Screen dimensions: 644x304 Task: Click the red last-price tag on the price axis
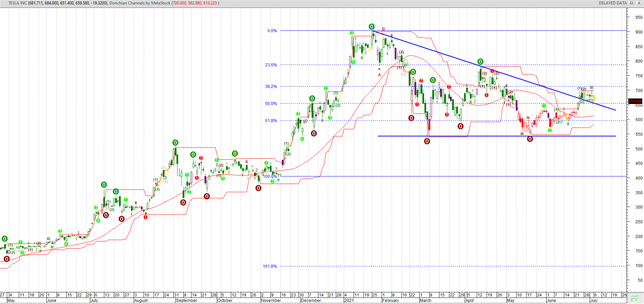pyautogui.click(x=635, y=101)
